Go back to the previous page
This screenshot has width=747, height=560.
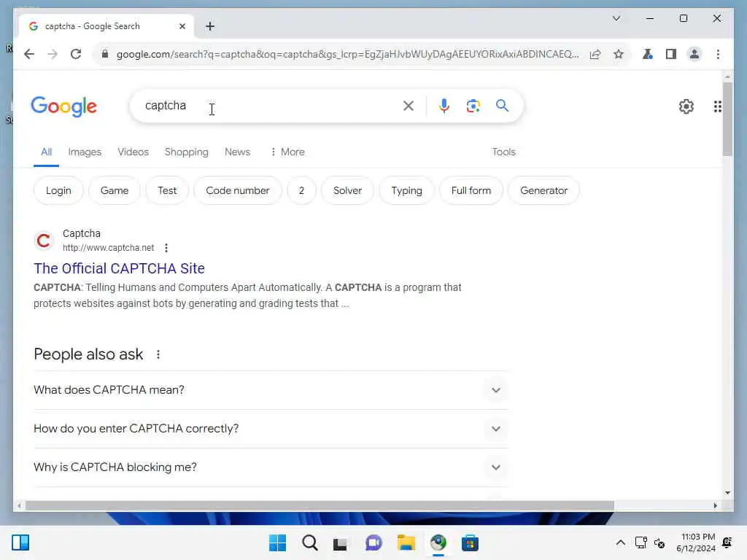pos(29,54)
